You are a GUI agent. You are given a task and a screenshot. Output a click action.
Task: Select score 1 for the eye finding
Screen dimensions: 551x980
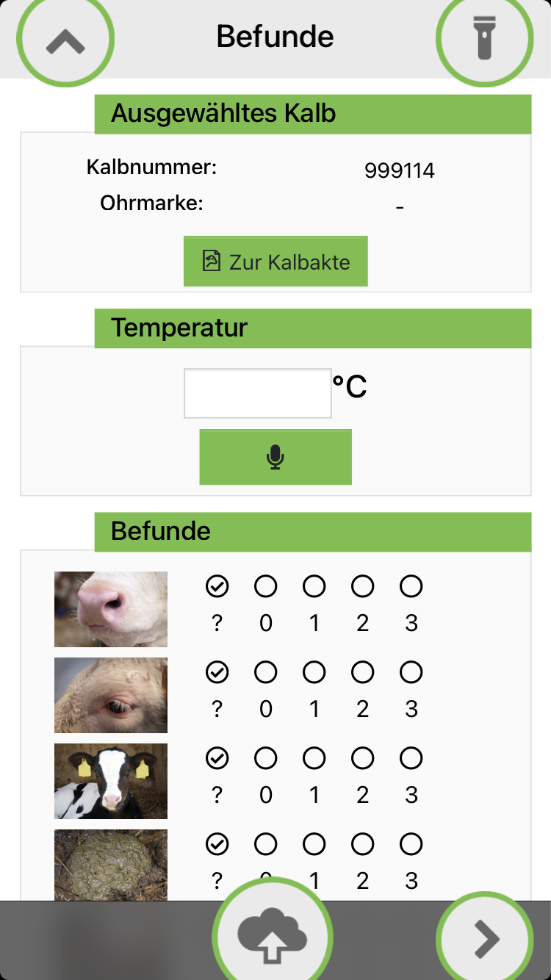(314, 672)
